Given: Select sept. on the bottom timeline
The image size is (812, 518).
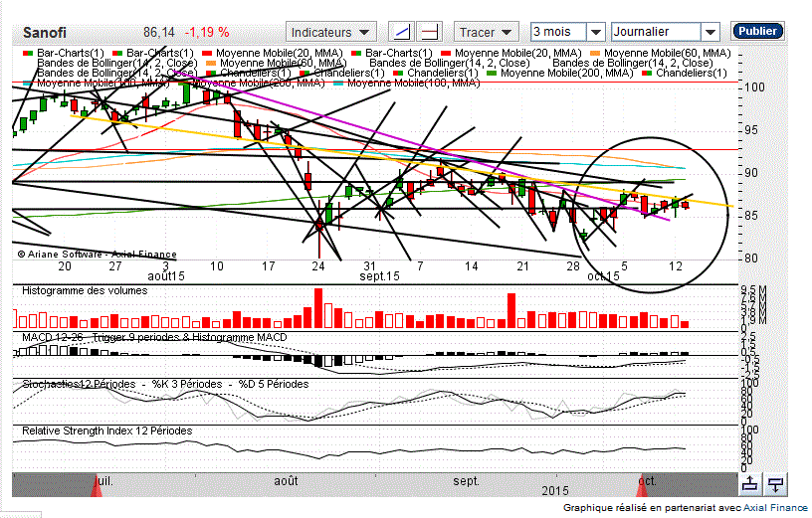Looking at the screenshot, I should [466, 481].
